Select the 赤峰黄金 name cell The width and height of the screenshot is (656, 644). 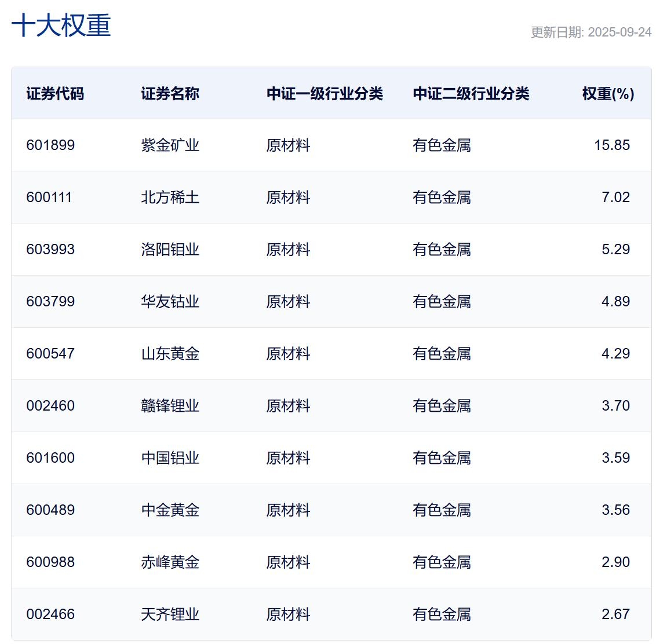(x=170, y=562)
